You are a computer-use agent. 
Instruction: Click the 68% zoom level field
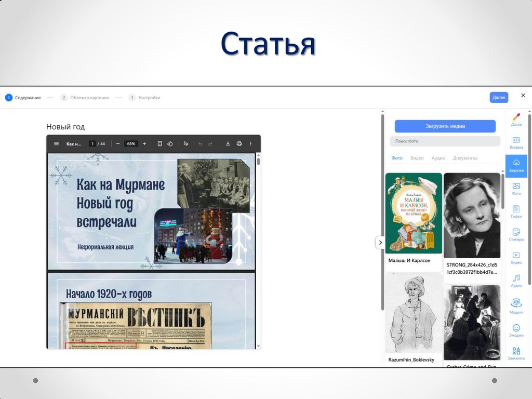[131, 144]
